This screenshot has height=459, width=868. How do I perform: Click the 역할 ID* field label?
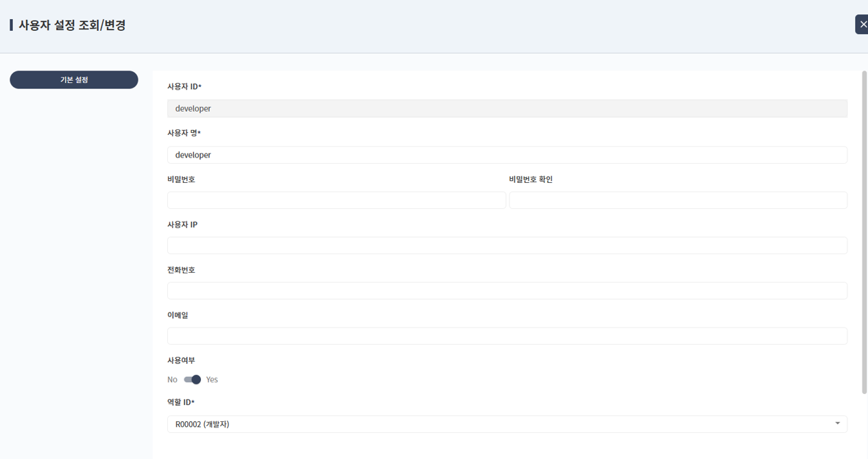181,402
